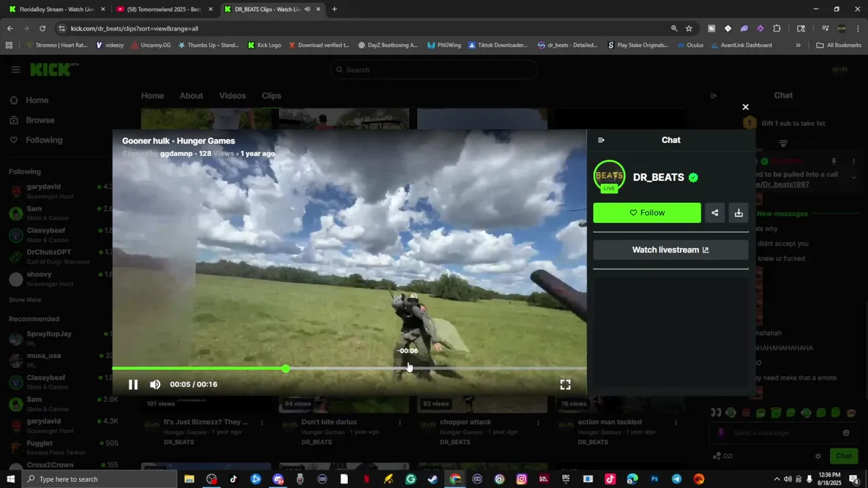This screenshot has width=868, height=488.
Task: Open the Kick hamburger menu
Action: tap(16, 70)
